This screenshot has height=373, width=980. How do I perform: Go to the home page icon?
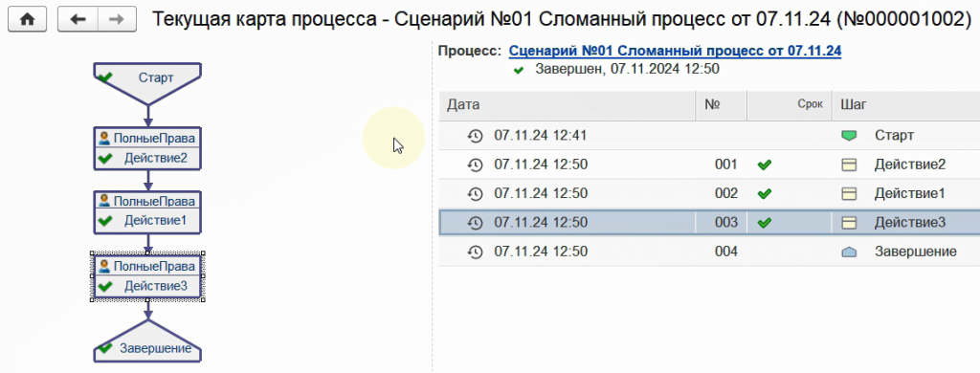[x=27, y=19]
